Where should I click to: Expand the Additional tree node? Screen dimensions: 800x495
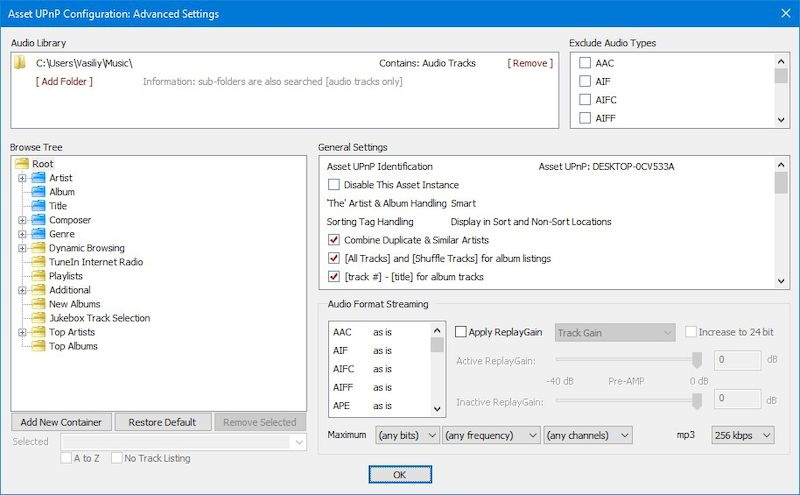tap(22, 290)
